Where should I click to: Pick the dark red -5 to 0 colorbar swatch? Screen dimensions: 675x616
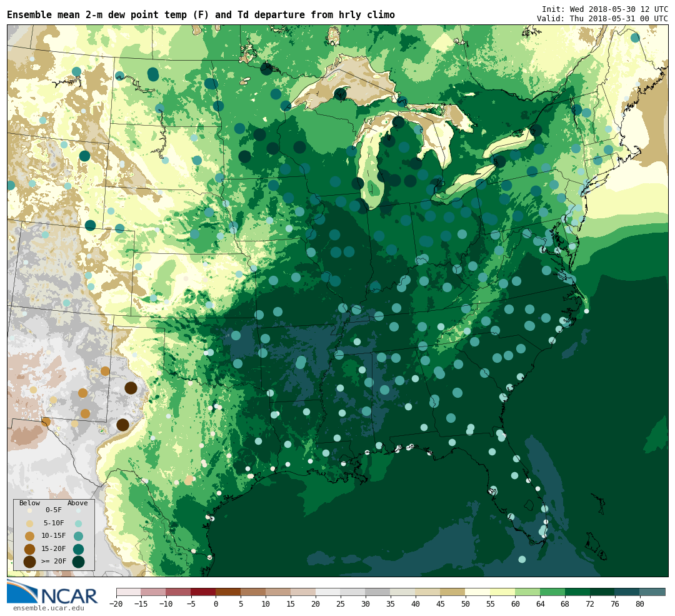point(203,592)
